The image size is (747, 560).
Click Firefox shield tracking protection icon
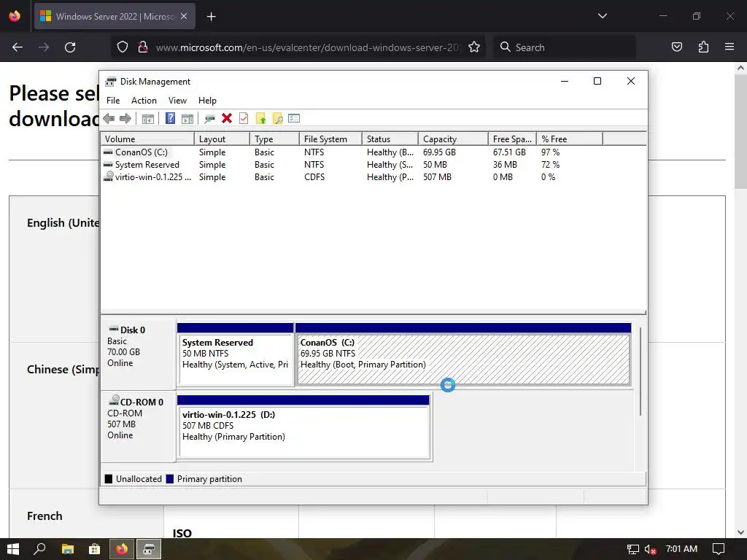point(123,47)
